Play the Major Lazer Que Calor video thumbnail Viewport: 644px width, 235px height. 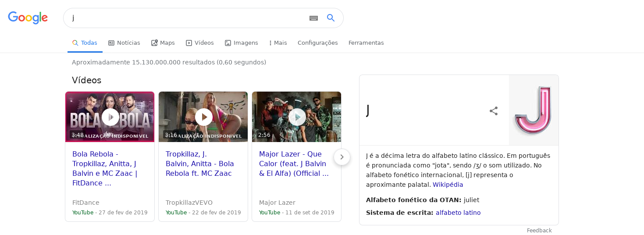(297, 117)
